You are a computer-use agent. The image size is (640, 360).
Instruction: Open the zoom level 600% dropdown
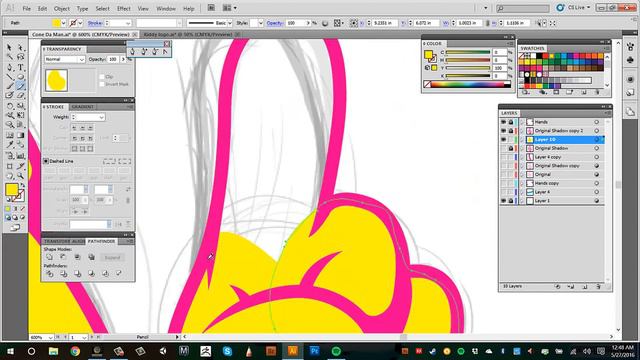pos(50,338)
